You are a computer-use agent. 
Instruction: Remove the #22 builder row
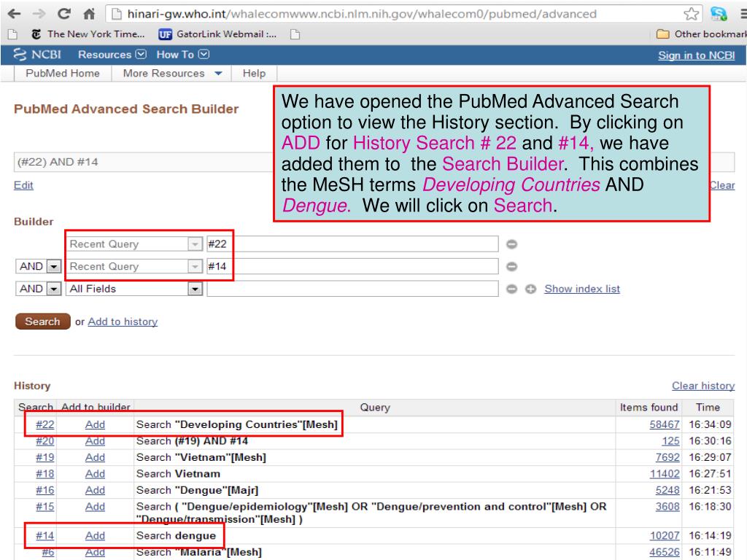click(x=511, y=244)
